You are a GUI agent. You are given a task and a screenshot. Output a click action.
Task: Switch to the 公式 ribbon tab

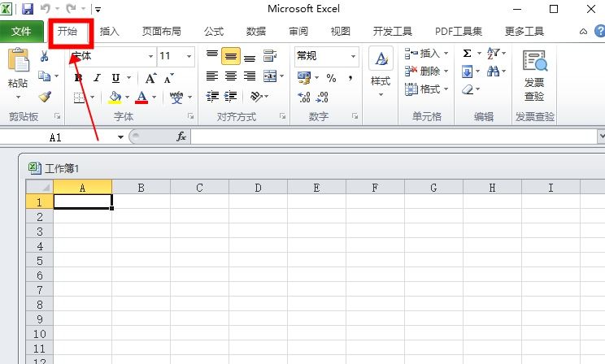[214, 31]
